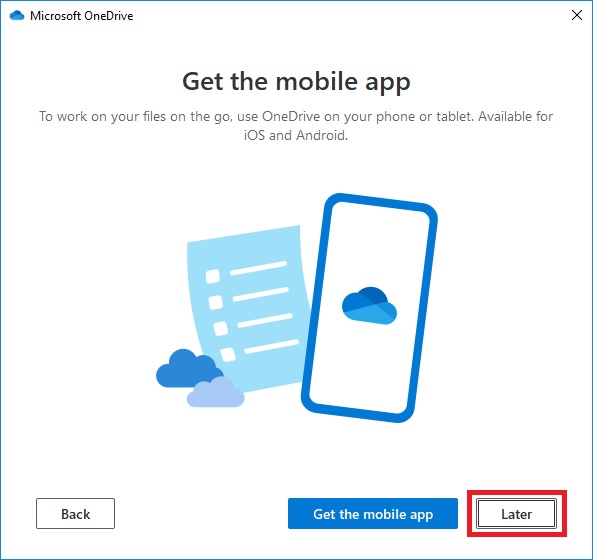Click the top white line on the document illustration
The width and height of the screenshot is (593, 560).
click(258, 268)
